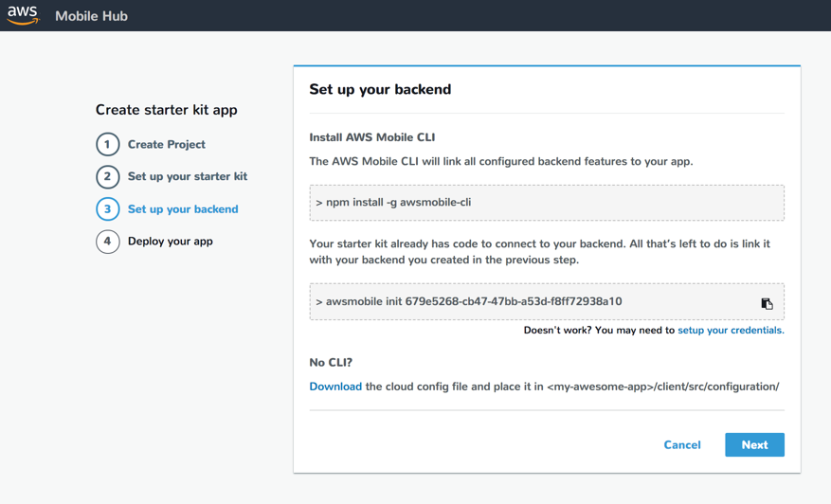Image resolution: width=831 pixels, height=504 pixels.
Task: Click the Set up your backend heading
Action: [380, 89]
